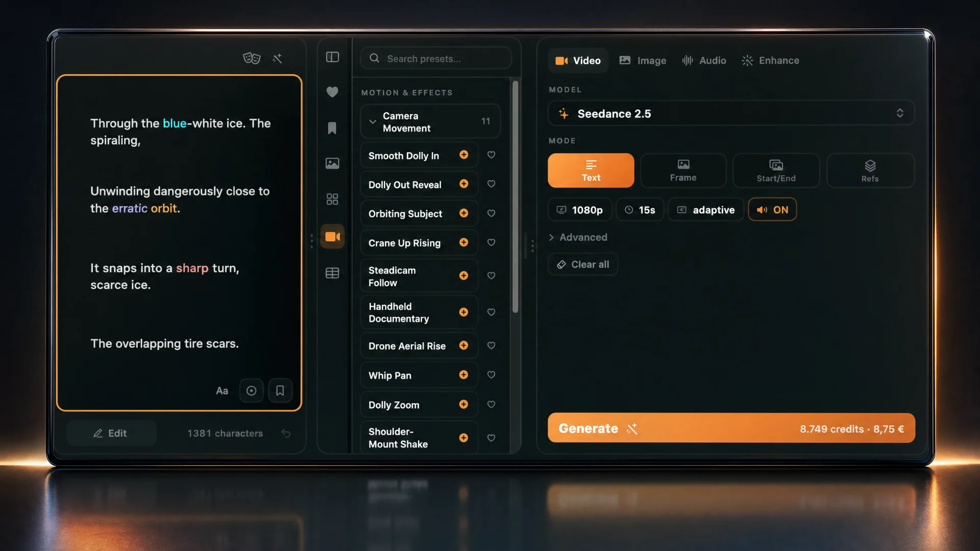
Task: Collapse the Camera Movement group
Action: pyautogui.click(x=430, y=121)
